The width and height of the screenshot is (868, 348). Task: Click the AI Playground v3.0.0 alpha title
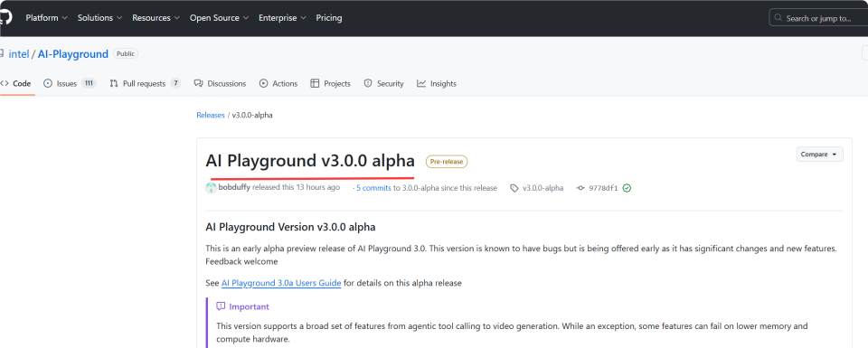[310, 161]
